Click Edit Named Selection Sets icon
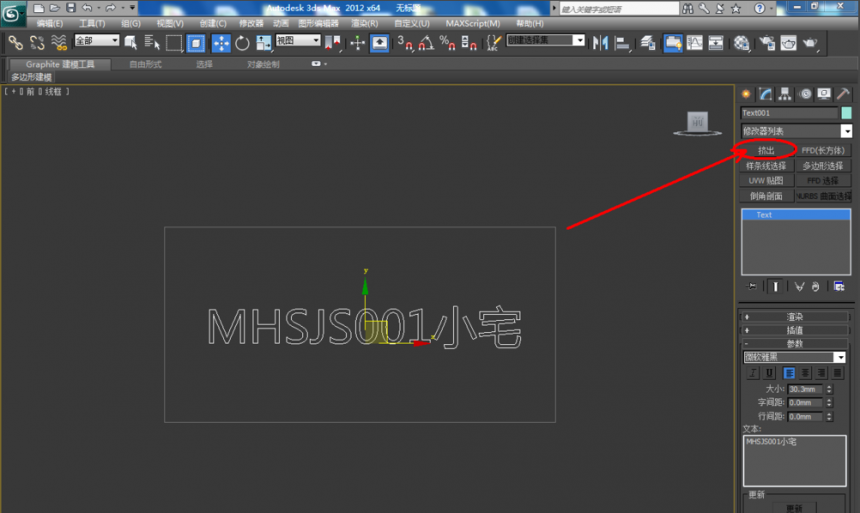This screenshot has height=513, width=860. point(494,43)
